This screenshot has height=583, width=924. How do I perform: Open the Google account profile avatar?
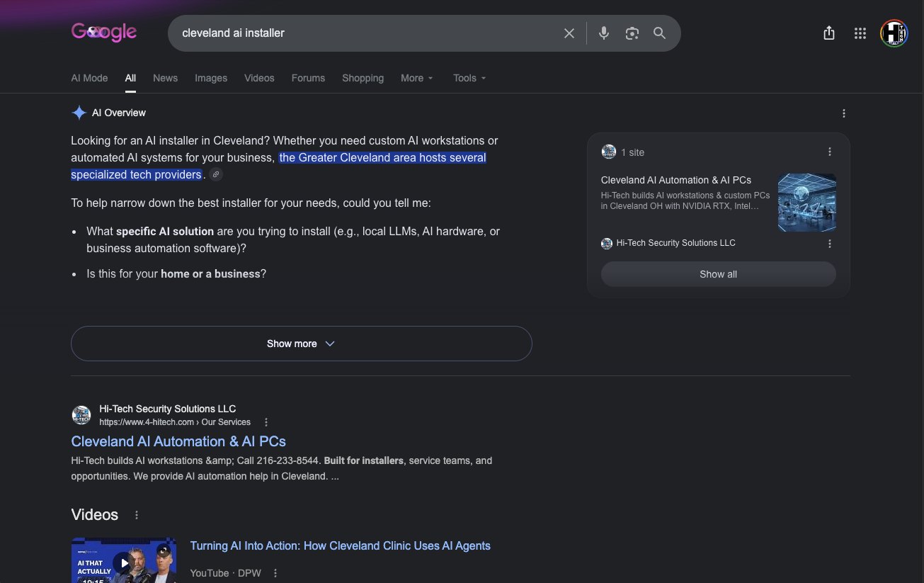point(894,33)
